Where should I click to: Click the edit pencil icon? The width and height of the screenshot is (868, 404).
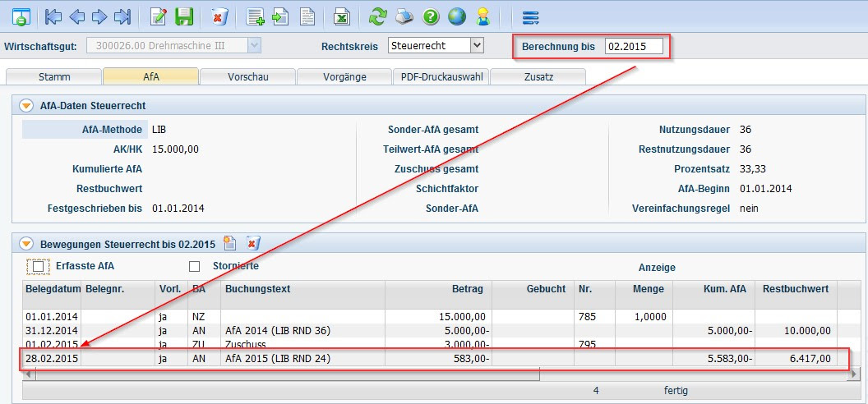tap(159, 17)
